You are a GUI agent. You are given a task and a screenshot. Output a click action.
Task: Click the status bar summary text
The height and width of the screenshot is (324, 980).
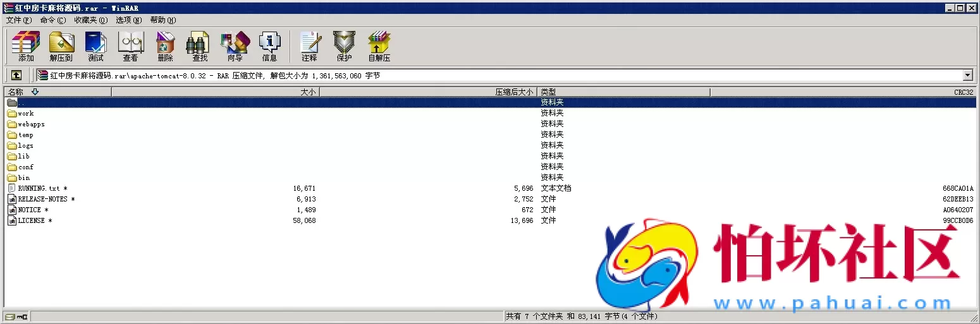pyautogui.click(x=582, y=316)
